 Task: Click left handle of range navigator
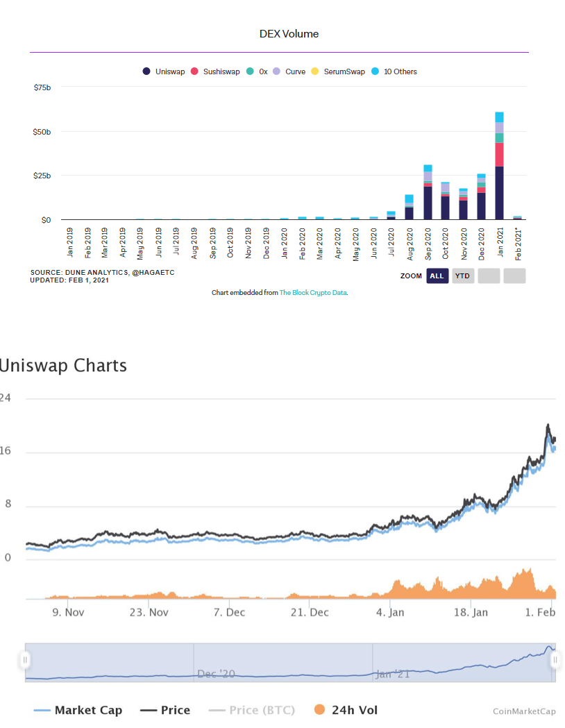[x=26, y=660]
